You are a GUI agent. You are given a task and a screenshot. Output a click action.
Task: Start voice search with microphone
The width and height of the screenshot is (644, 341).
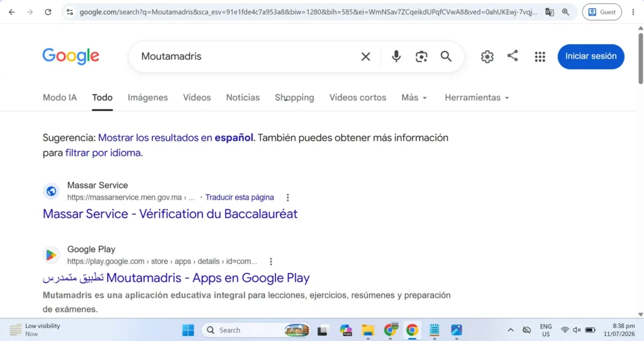point(396,57)
